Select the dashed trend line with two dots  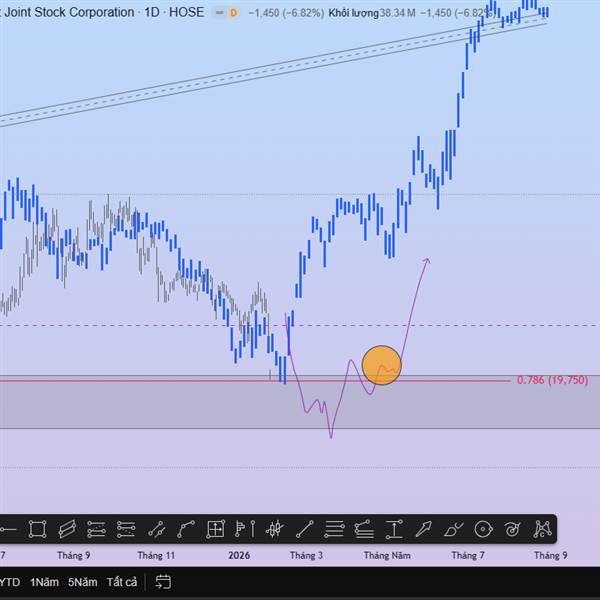[157, 530]
